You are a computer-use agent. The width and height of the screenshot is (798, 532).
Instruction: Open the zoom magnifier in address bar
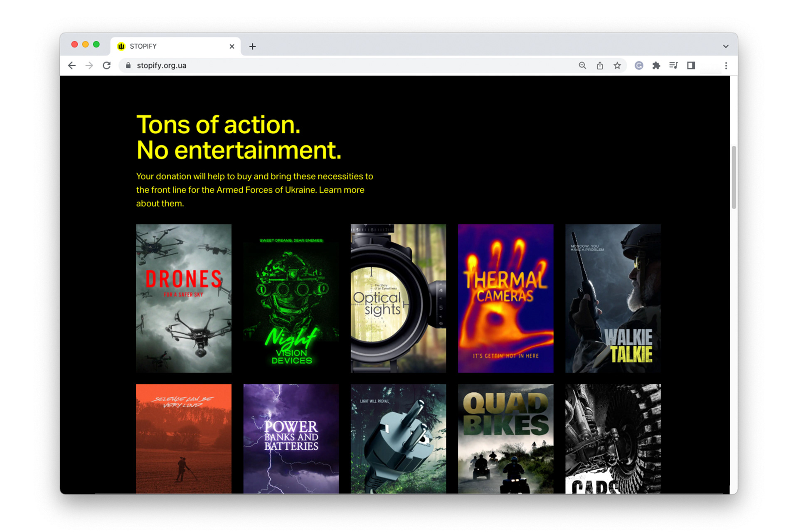(x=582, y=66)
